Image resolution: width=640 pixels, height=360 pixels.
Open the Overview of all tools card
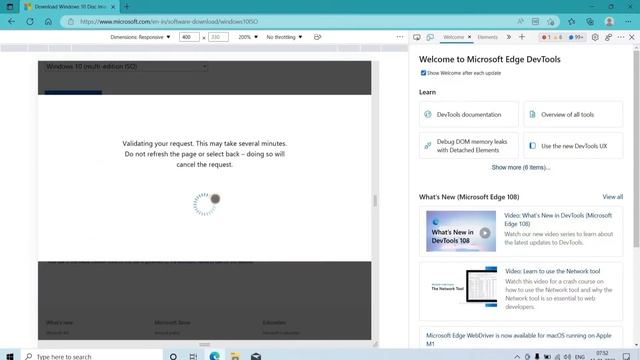(573, 114)
